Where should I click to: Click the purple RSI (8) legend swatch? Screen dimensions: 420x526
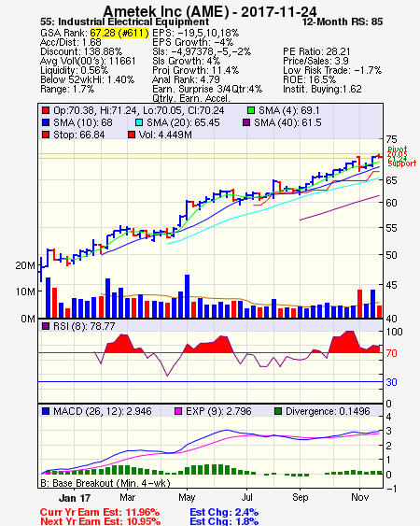[x=46, y=326]
